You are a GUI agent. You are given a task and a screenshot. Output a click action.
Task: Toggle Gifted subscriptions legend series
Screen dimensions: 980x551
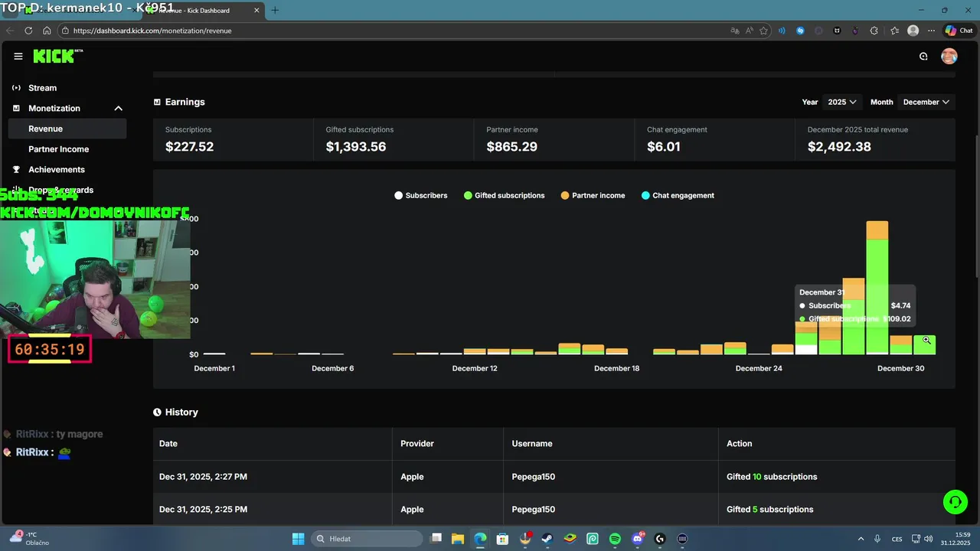pos(505,195)
